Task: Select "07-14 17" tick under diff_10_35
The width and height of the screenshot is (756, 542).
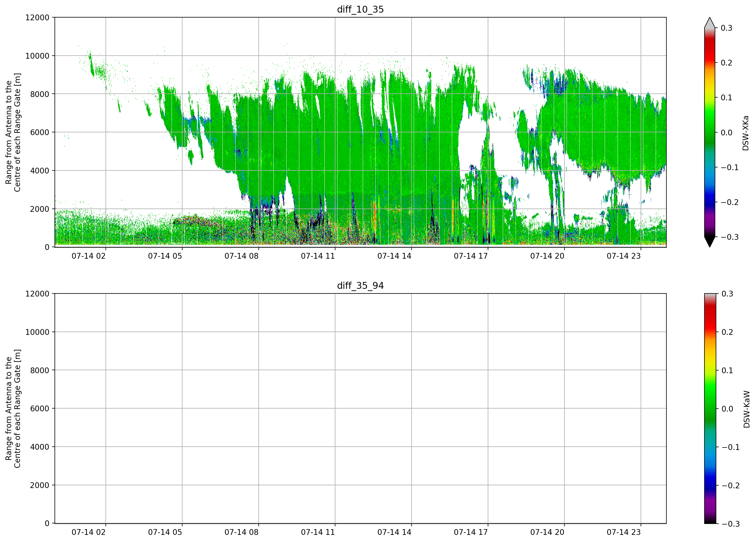Action: point(471,256)
